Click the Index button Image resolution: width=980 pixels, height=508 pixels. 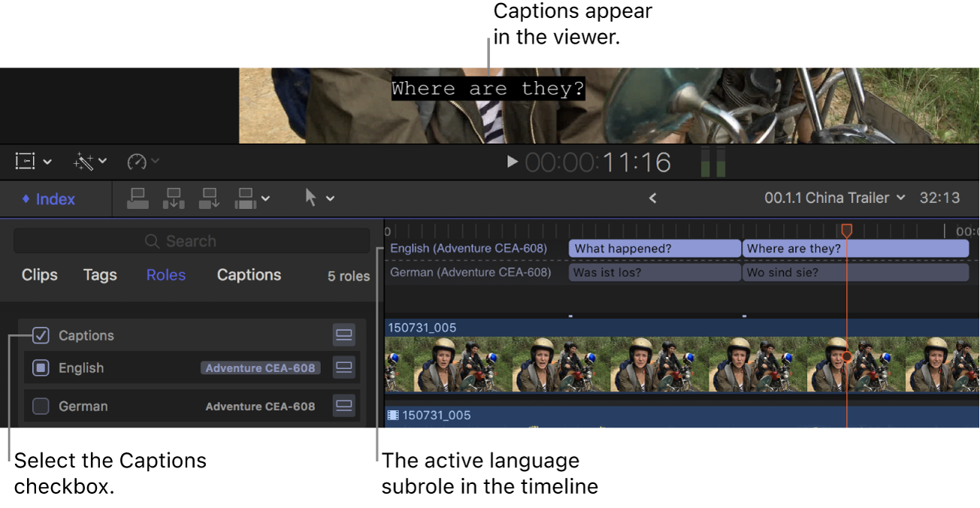point(49,198)
